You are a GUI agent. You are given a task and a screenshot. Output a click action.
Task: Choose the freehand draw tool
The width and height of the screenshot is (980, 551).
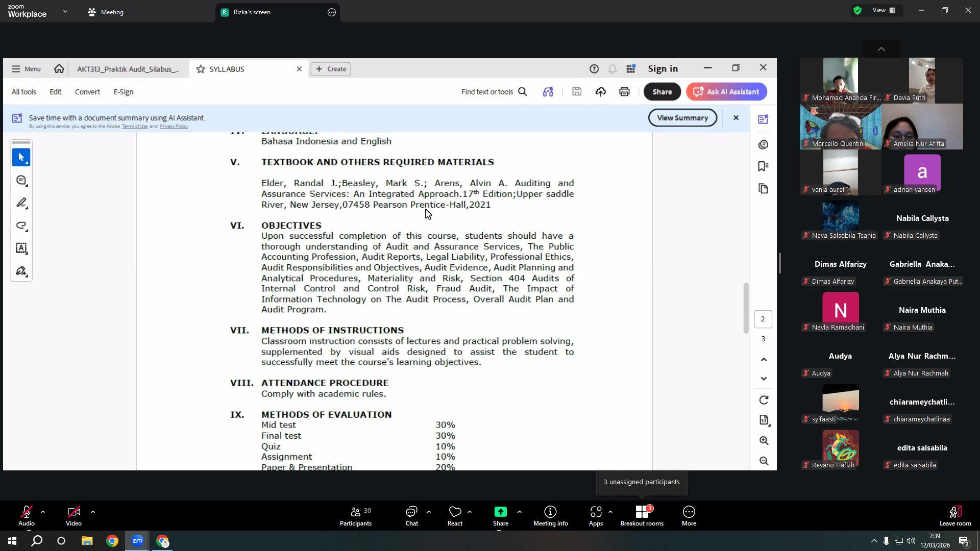[x=21, y=226]
